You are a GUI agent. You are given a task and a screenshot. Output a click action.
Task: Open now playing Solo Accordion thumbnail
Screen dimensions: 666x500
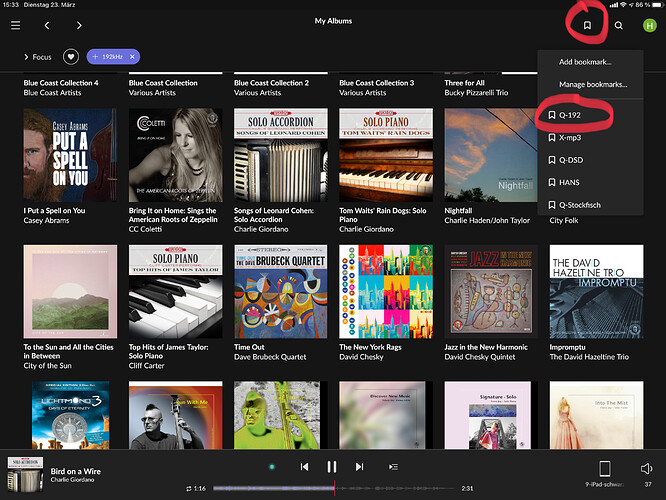pos(25,474)
